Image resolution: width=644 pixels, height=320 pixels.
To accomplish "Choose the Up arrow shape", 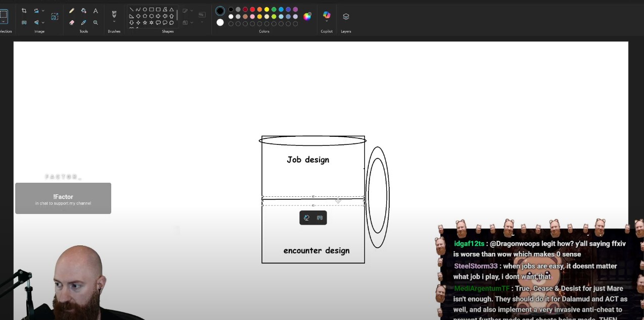I will point(171,16).
